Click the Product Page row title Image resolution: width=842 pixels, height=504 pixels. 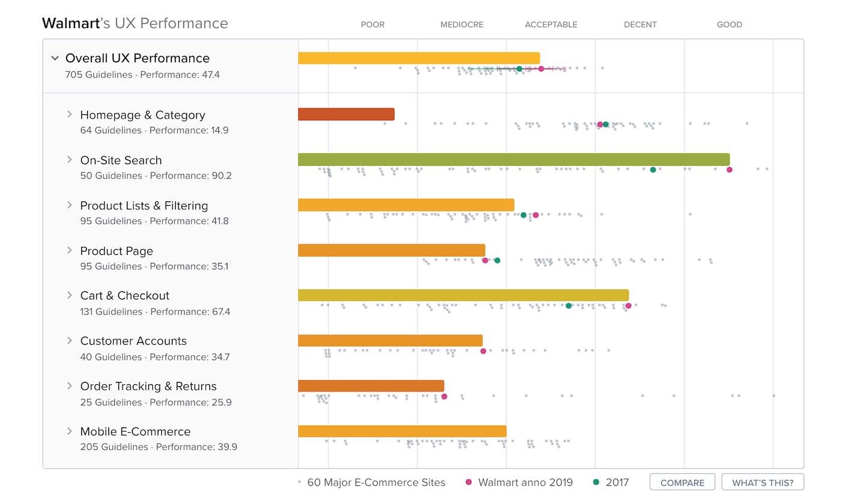[117, 251]
